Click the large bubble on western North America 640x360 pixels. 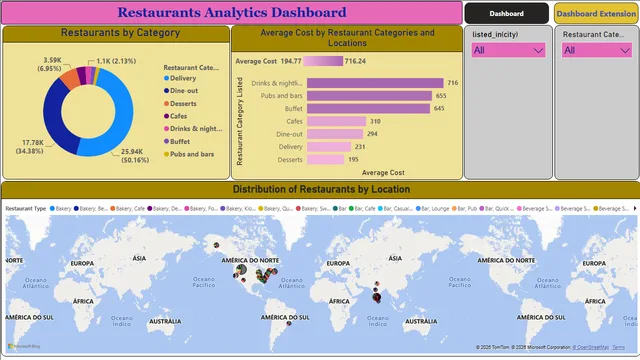click(x=241, y=269)
